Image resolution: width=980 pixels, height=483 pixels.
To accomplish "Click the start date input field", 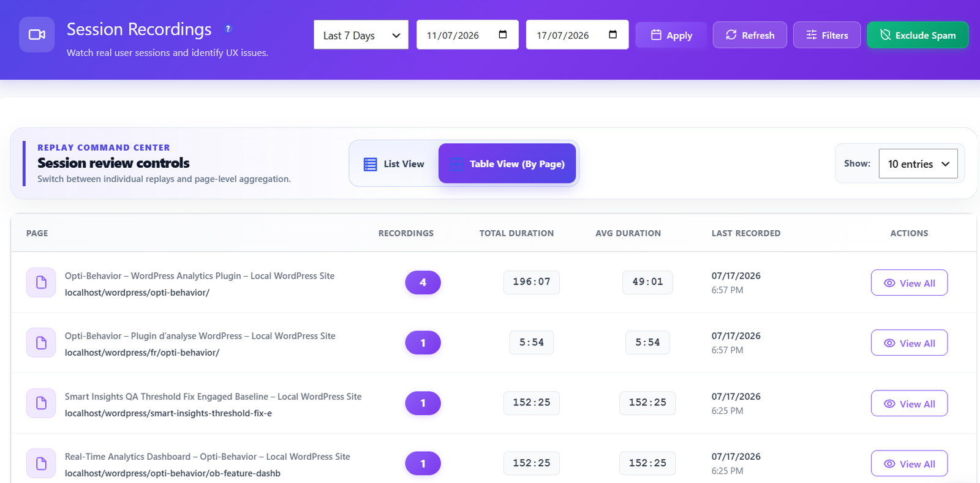I will pos(467,35).
